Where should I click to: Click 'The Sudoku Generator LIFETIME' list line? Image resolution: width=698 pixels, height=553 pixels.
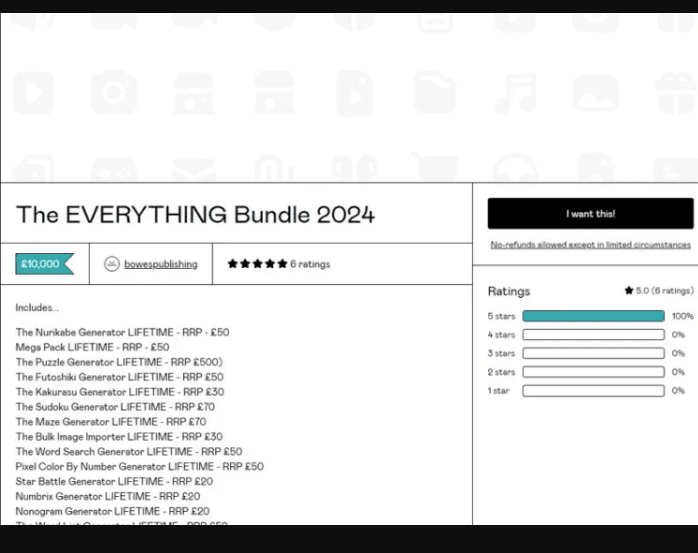click(x=115, y=407)
